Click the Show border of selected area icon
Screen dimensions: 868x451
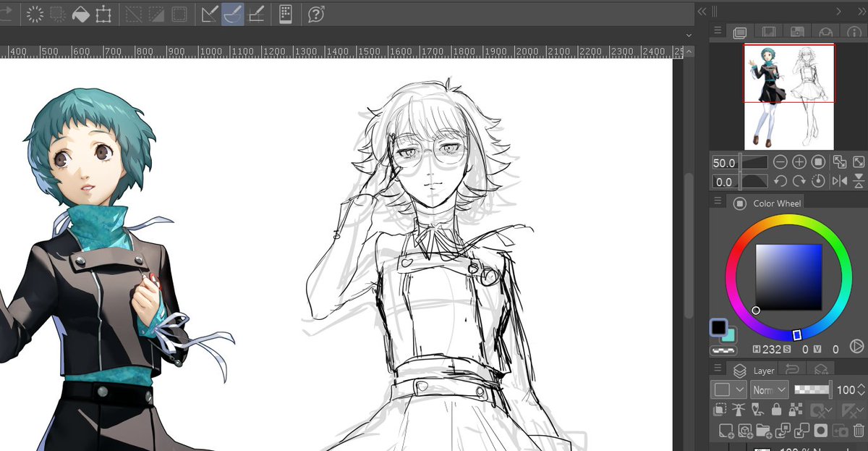pyautogui.click(x=179, y=14)
